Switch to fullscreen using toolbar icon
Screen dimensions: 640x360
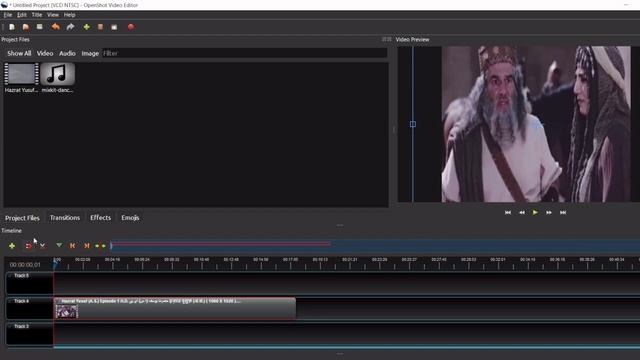(x=114, y=27)
